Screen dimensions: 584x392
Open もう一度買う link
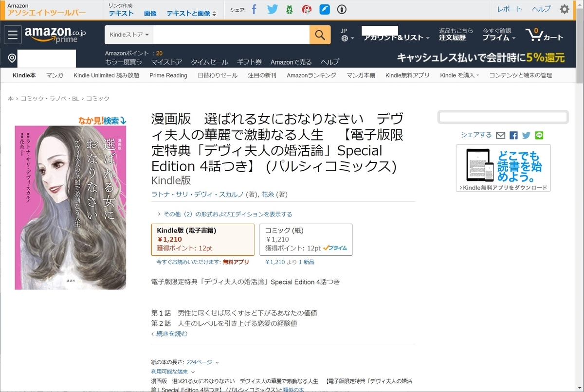pos(124,62)
